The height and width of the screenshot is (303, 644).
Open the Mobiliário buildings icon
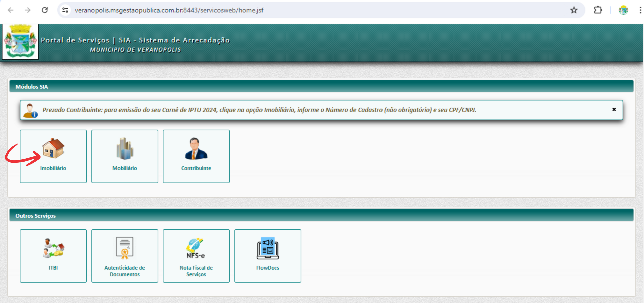pyautogui.click(x=125, y=148)
